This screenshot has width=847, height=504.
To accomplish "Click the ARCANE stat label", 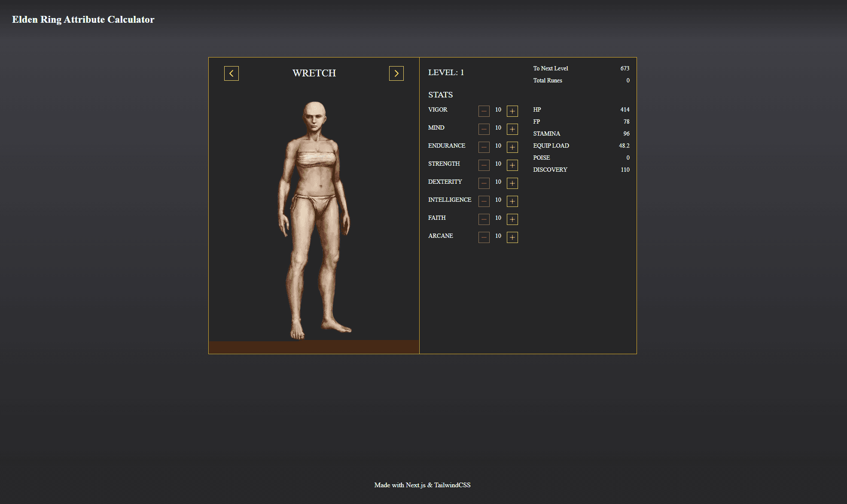I will [x=440, y=236].
